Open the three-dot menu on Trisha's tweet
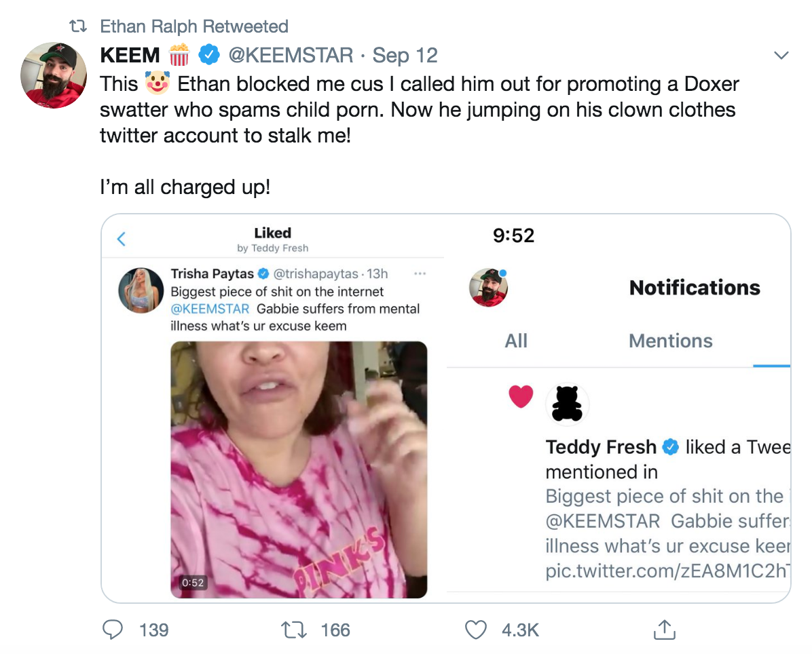 coord(420,273)
